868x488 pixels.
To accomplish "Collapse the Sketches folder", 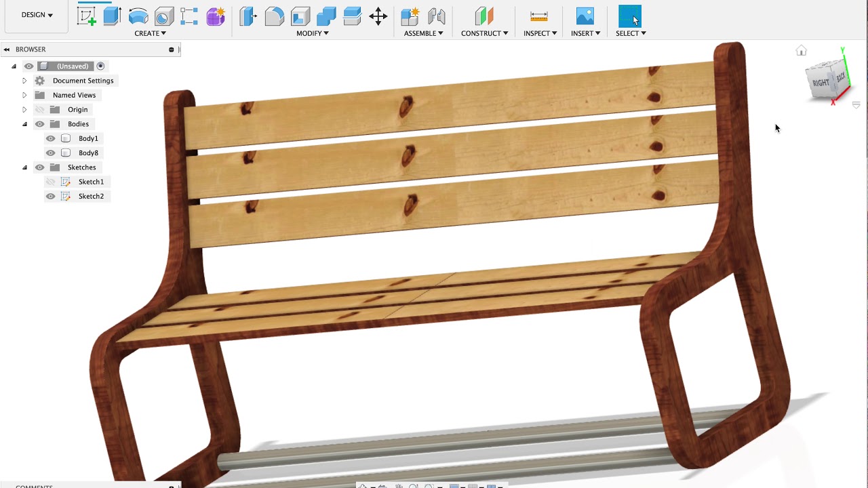I will [24, 167].
